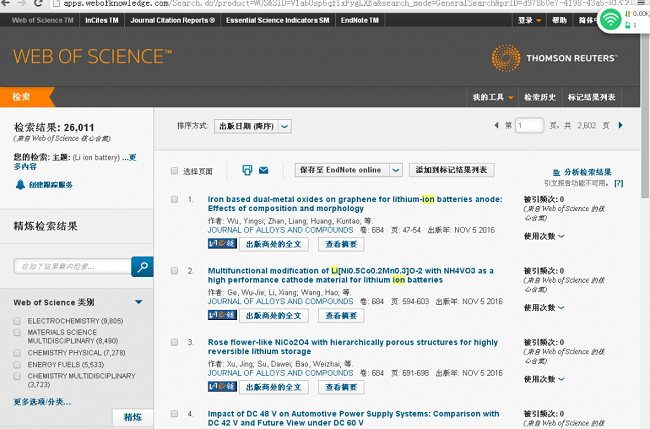Click the page number input field

point(529,126)
